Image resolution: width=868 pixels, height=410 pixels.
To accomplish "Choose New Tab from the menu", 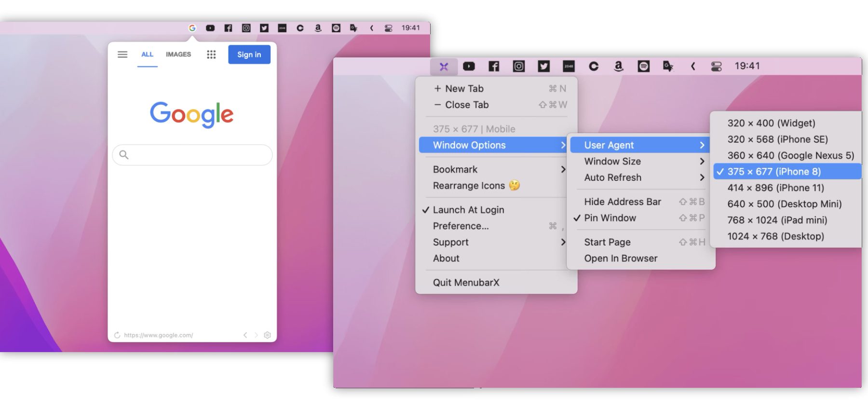I will click(x=464, y=89).
